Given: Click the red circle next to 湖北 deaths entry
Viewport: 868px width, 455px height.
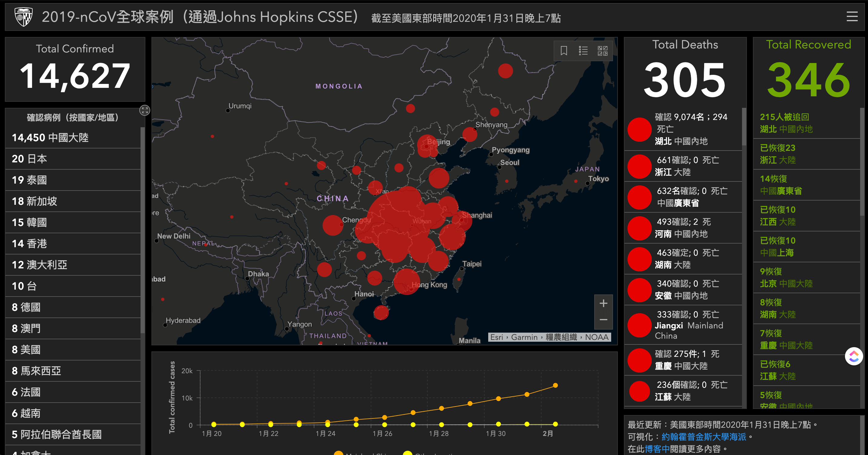Looking at the screenshot, I should [639, 129].
